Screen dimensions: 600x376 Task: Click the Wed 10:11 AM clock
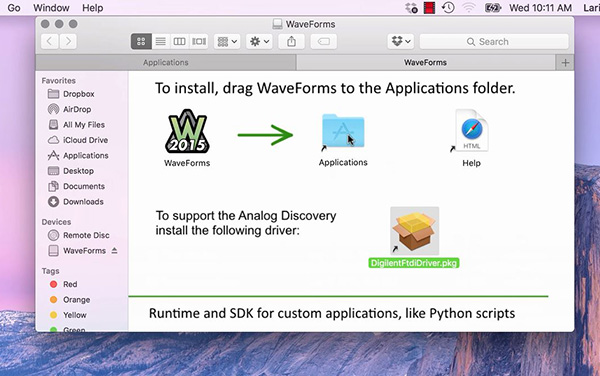coord(540,8)
